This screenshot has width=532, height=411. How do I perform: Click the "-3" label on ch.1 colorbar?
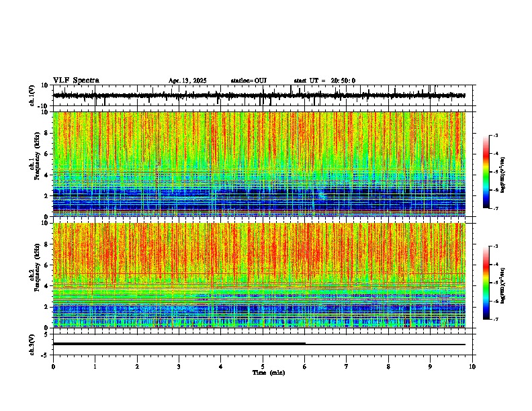496,136
